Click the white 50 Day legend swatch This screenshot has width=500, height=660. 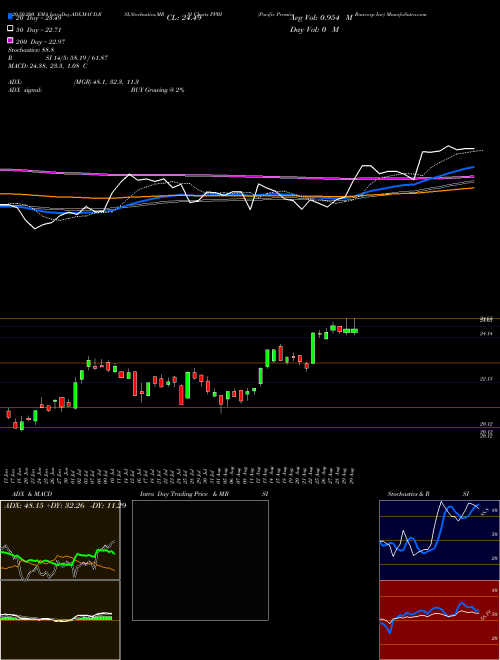tap(10, 29)
